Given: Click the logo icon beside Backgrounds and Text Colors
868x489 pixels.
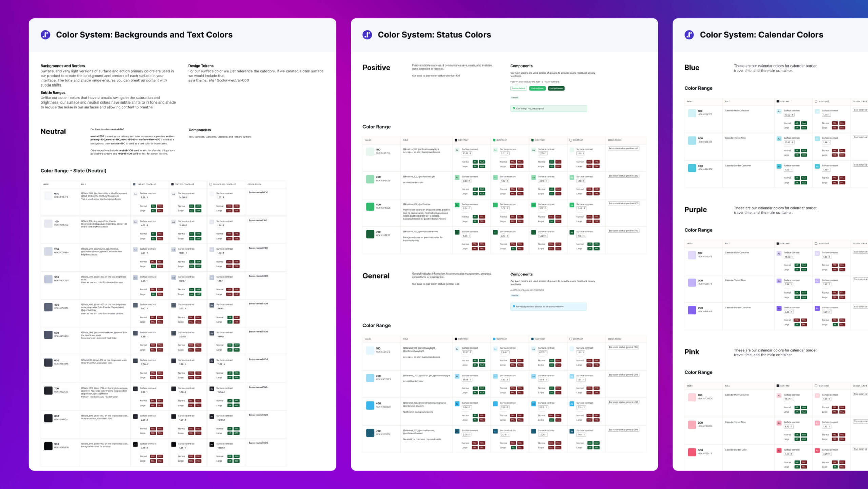Looking at the screenshot, I should [x=45, y=35].
